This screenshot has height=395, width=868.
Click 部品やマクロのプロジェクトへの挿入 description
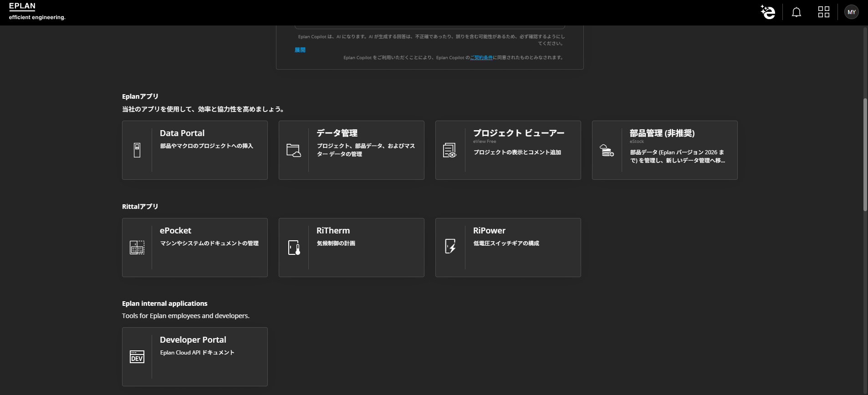pos(206,146)
